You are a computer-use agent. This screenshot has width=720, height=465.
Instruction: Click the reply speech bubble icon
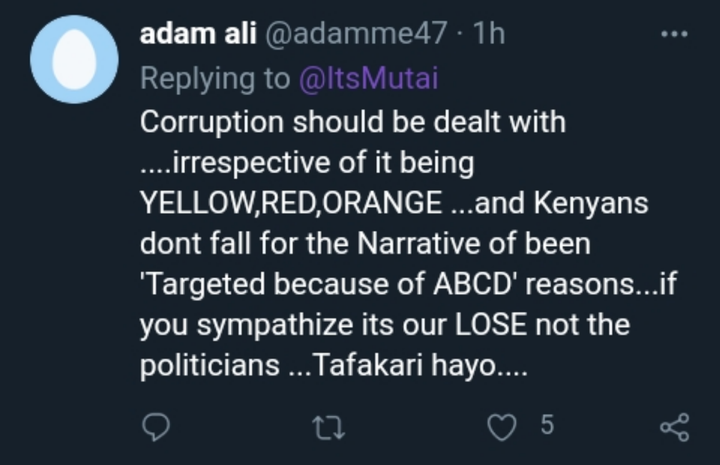[x=155, y=427]
